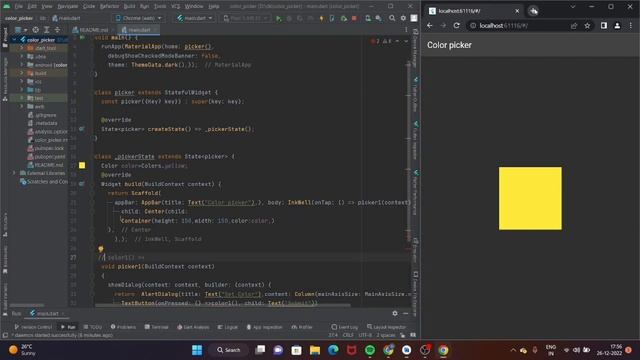
Task: Reload the page in Chrome
Action: tap(456, 26)
